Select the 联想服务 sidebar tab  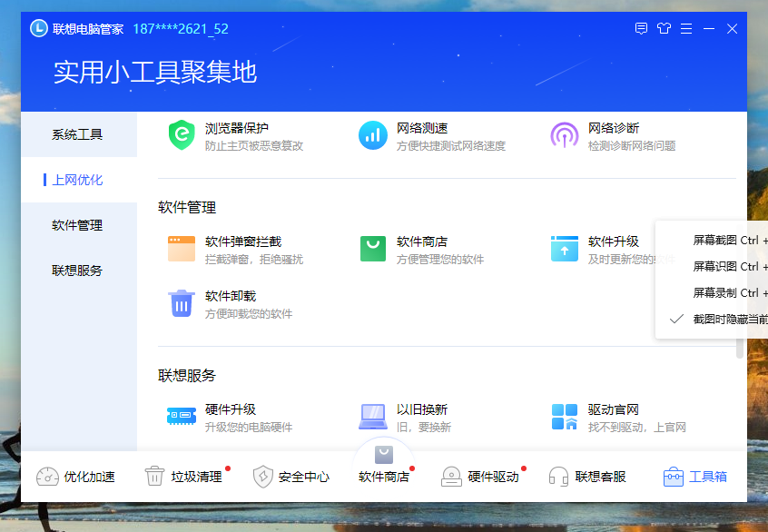pyautogui.click(x=79, y=271)
